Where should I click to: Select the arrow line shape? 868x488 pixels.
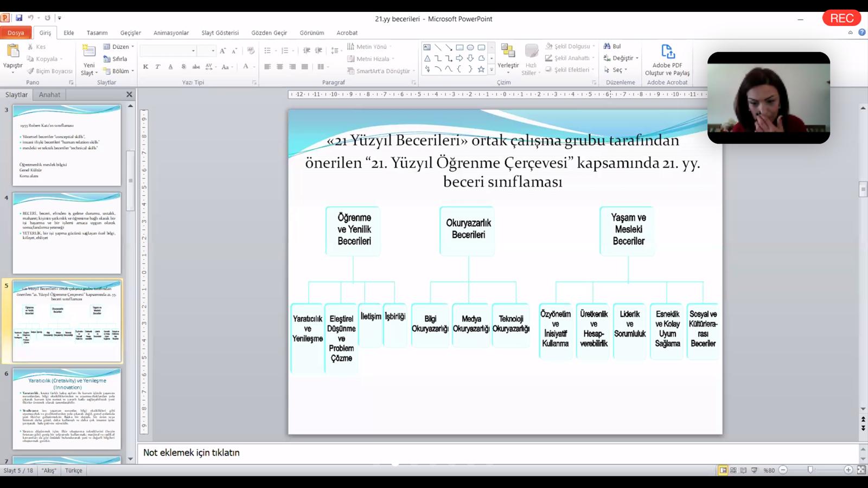pyautogui.click(x=449, y=47)
